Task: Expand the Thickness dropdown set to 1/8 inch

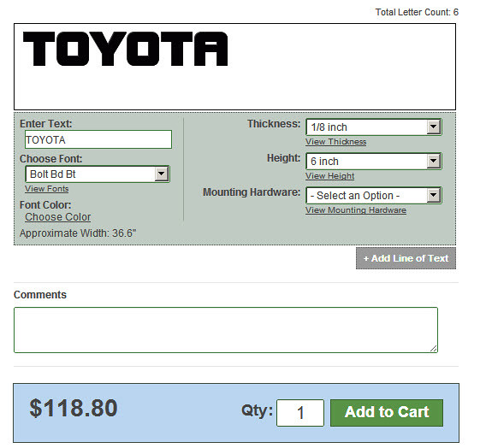Action: coord(374,127)
